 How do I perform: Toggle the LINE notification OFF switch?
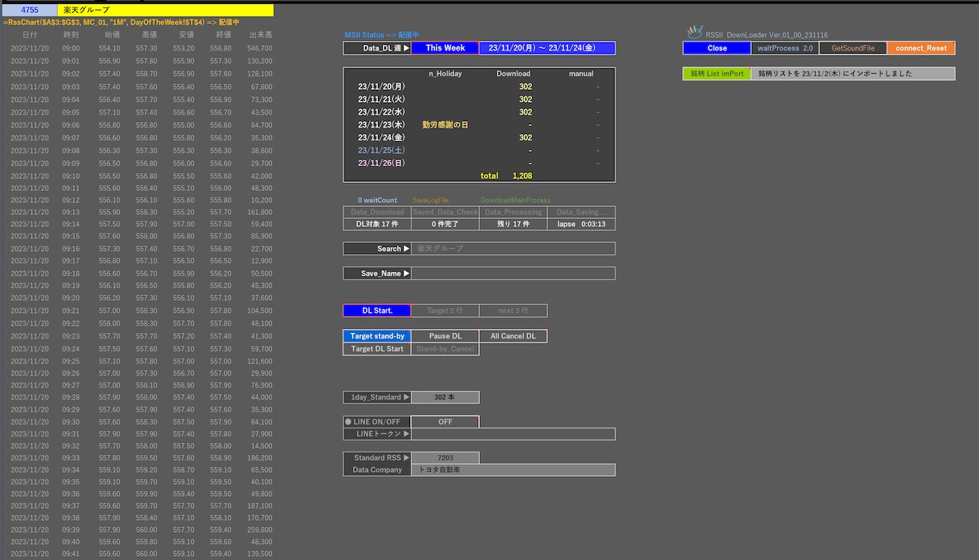point(445,422)
